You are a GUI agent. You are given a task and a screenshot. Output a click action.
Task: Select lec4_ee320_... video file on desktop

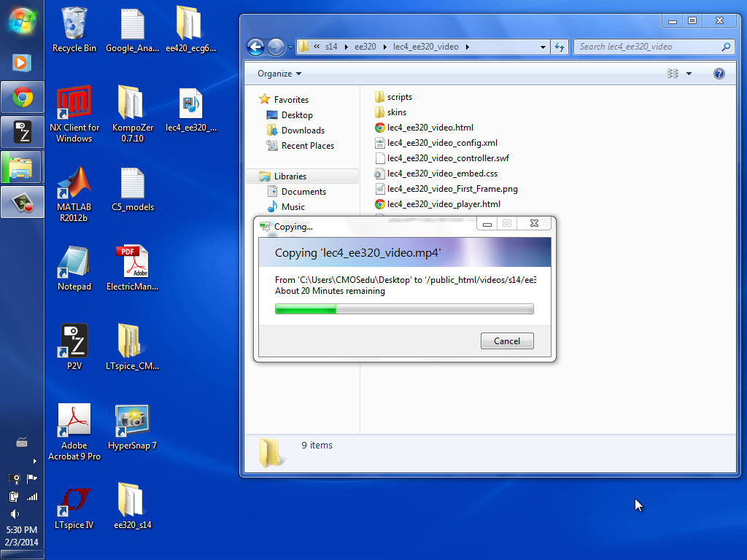190,109
